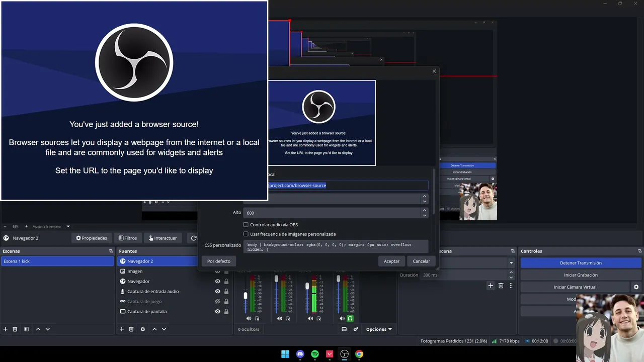Toggle lock on Captura de pantalla source
The width and height of the screenshot is (644, 362).
(x=226, y=311)
